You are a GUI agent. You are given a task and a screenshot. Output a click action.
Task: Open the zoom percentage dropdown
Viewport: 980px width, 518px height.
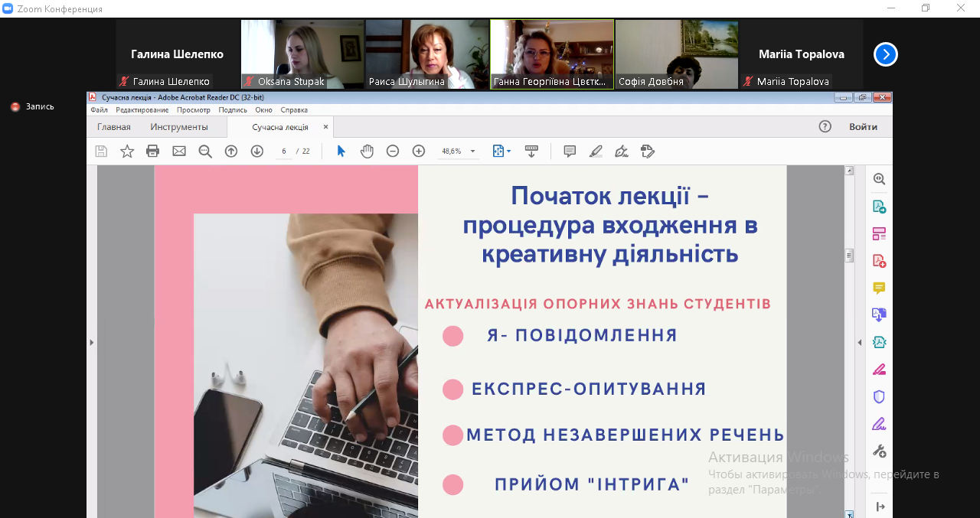click(472, 151)
